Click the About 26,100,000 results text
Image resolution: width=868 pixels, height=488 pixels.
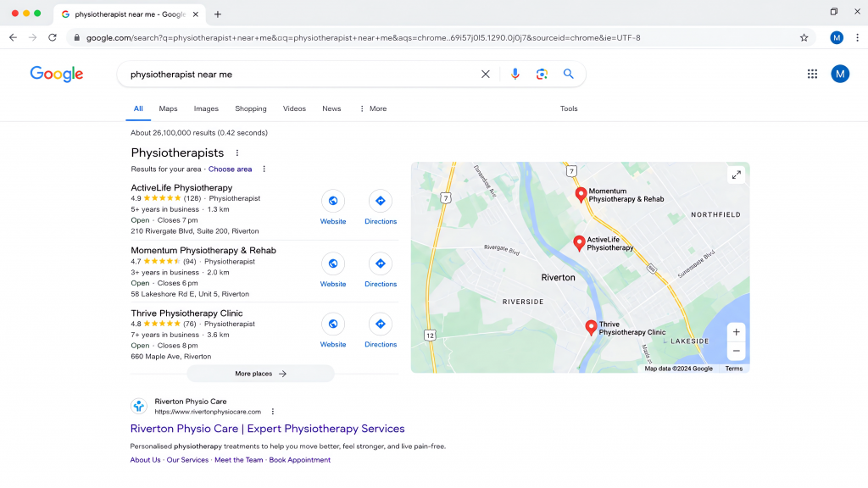pos(199,133)
